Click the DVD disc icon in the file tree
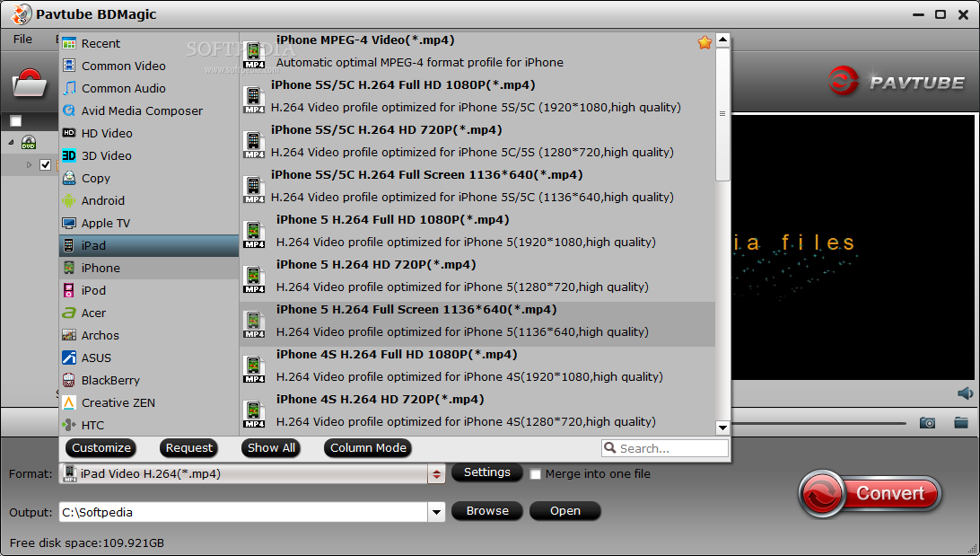 click(29, 143)
